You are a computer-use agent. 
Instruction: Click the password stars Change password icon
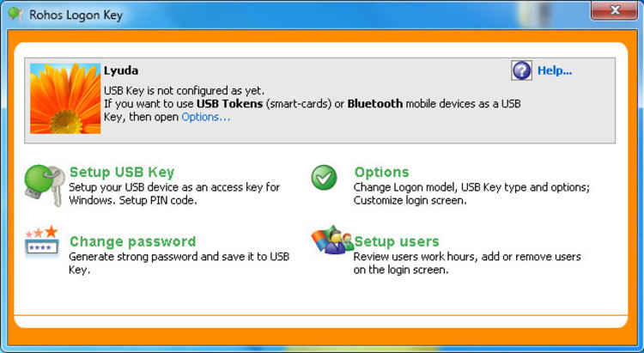(x=42, y=240)
